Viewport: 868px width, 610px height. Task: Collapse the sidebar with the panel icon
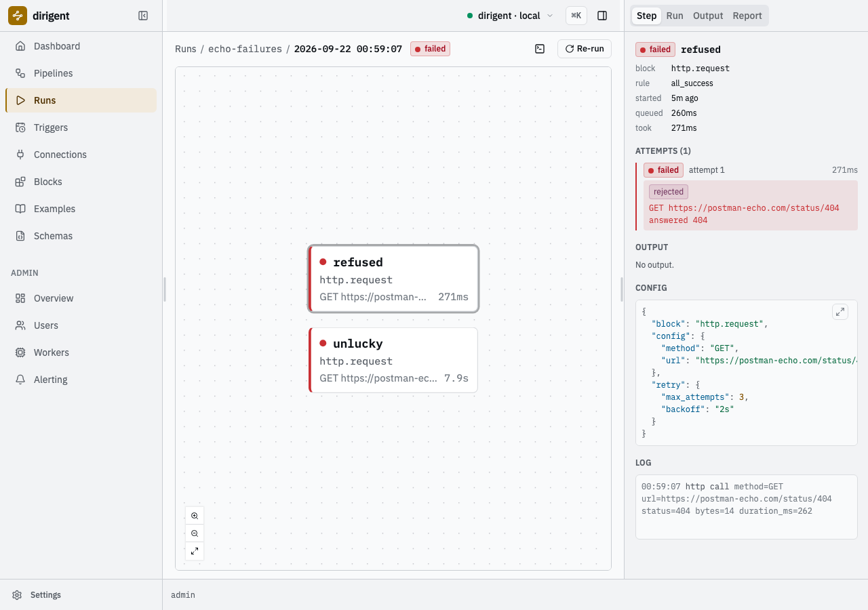pos(143,16)
